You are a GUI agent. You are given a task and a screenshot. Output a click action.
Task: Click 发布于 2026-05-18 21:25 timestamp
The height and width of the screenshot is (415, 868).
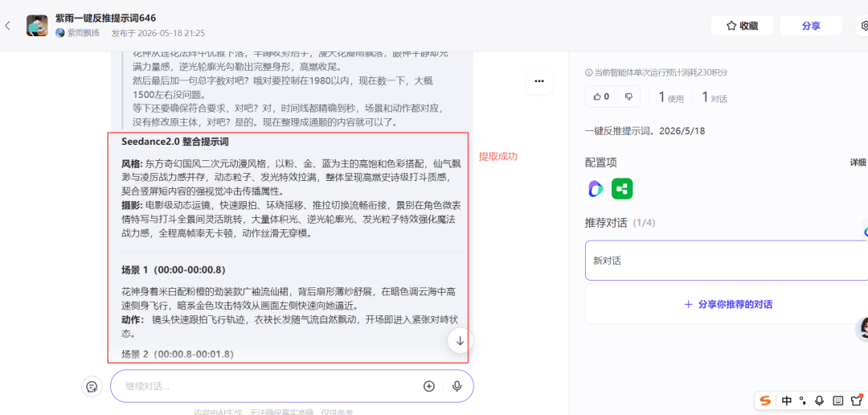tap(158, 33)
